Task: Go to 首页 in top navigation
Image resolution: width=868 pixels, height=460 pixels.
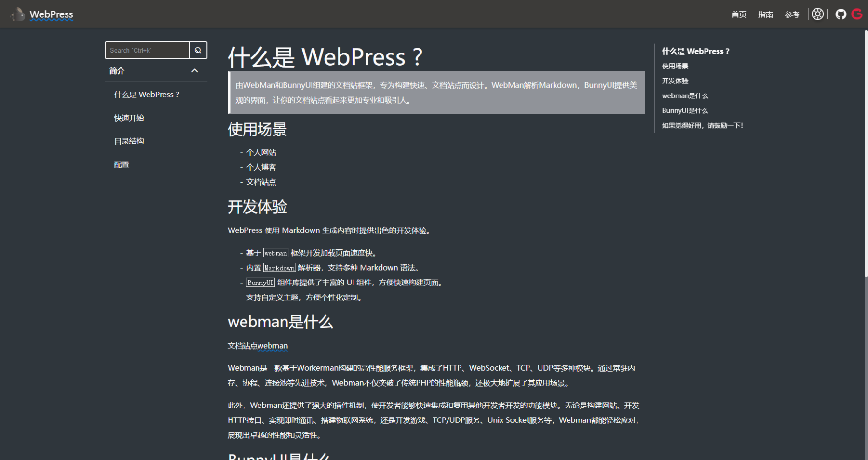Action: (x=739, y=14)
